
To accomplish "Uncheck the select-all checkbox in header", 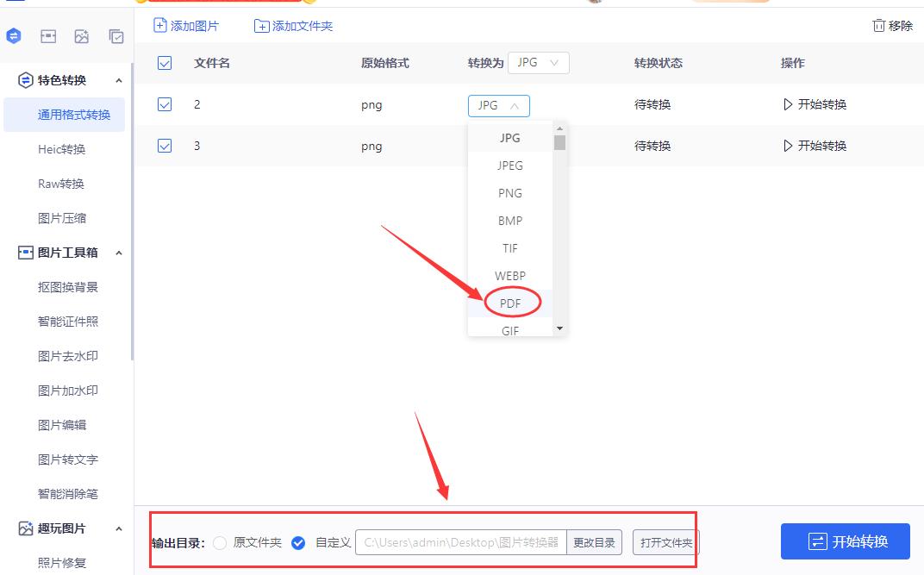I will coord(164,62).
